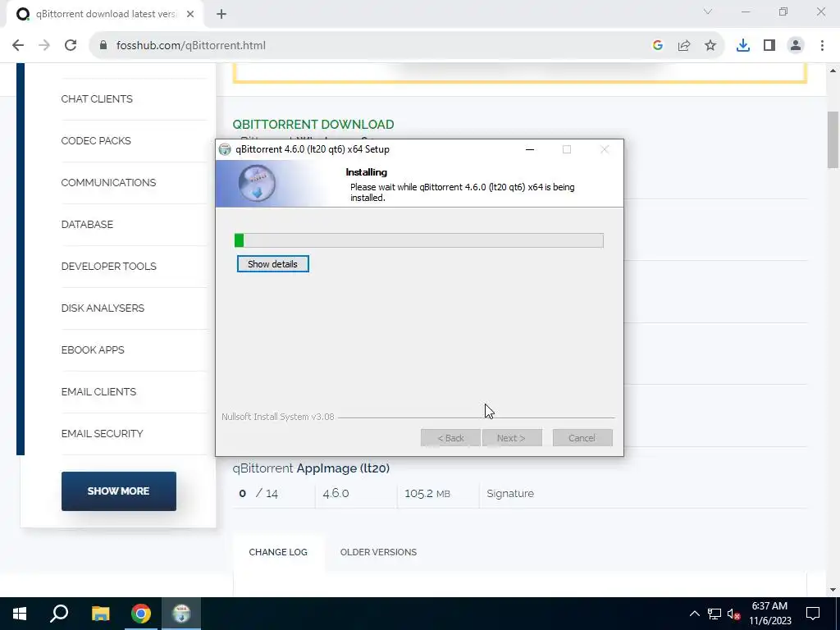Screen dimensions: 840x630
Task: Click the installer progress bar
Action: (419, 240)
